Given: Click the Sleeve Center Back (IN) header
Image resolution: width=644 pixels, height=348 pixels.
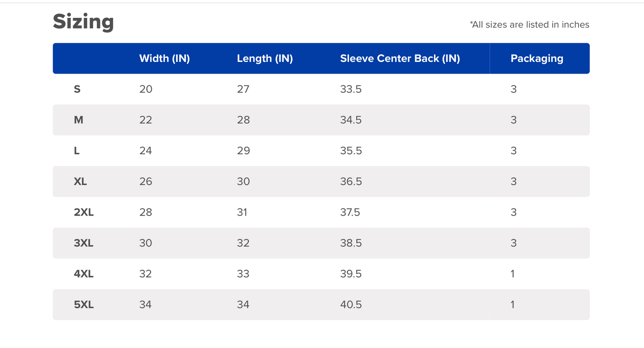Looking at the screenshot, I should (400, 58).
